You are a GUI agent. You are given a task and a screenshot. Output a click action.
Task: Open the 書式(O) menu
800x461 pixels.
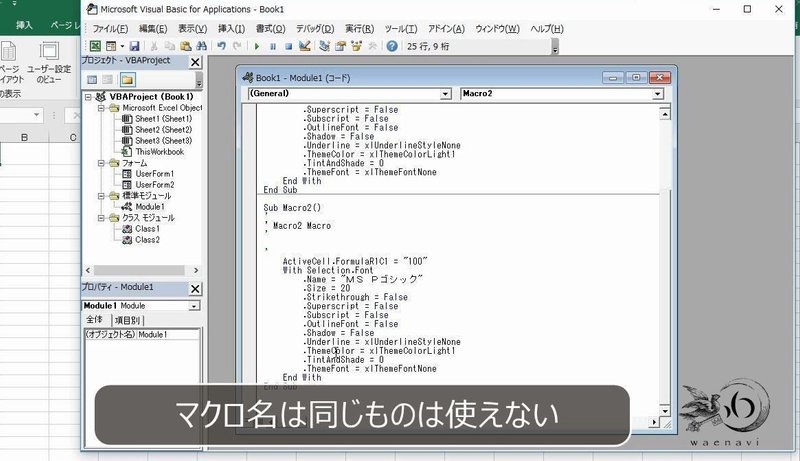click(x=270, y=29)
